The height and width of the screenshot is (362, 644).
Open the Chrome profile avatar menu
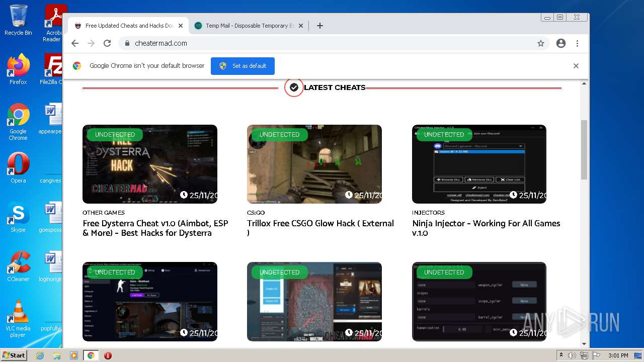click(561, 43)
